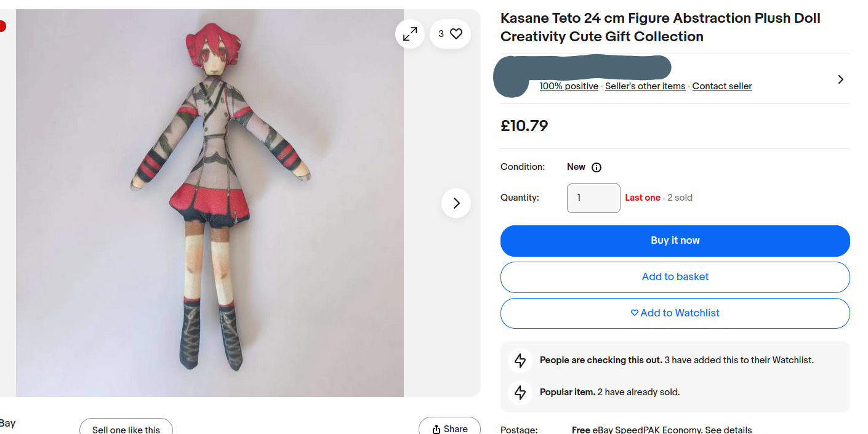Expand product image to full view
The width and height of the screenshot is (868, 434).
(x=410, y=34)
